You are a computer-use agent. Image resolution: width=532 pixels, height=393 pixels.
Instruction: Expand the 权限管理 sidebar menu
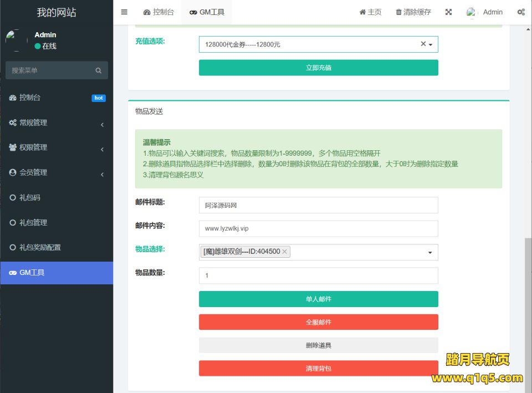tap(56, 147)
